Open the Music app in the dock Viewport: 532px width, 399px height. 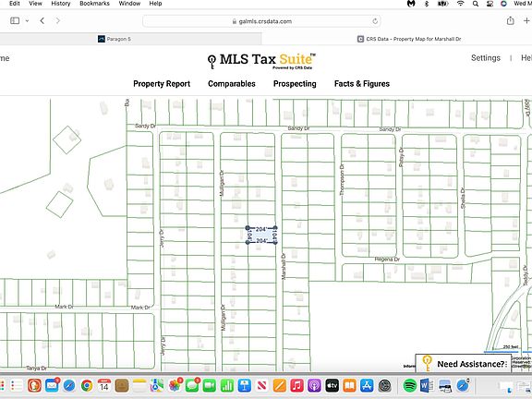click(x=296, y=385)
